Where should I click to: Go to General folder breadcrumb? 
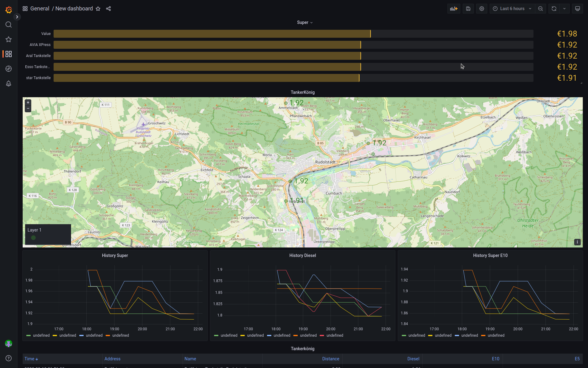[40, 9]
